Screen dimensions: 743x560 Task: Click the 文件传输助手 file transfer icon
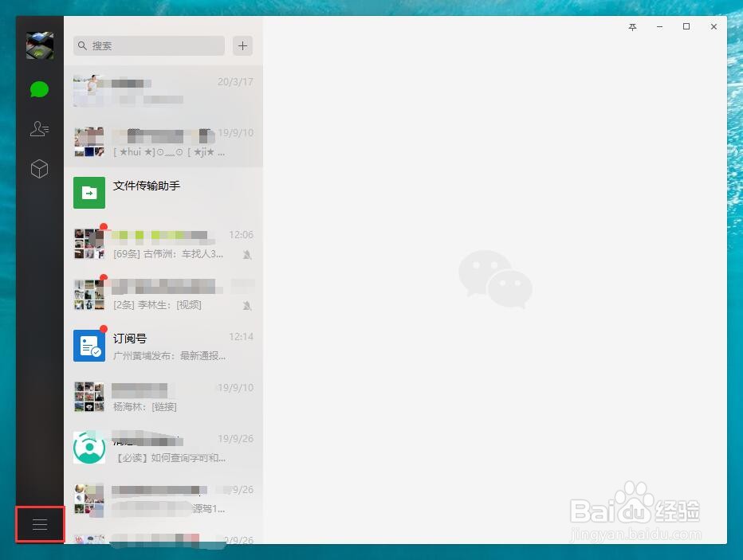click(x=88, y=192)
